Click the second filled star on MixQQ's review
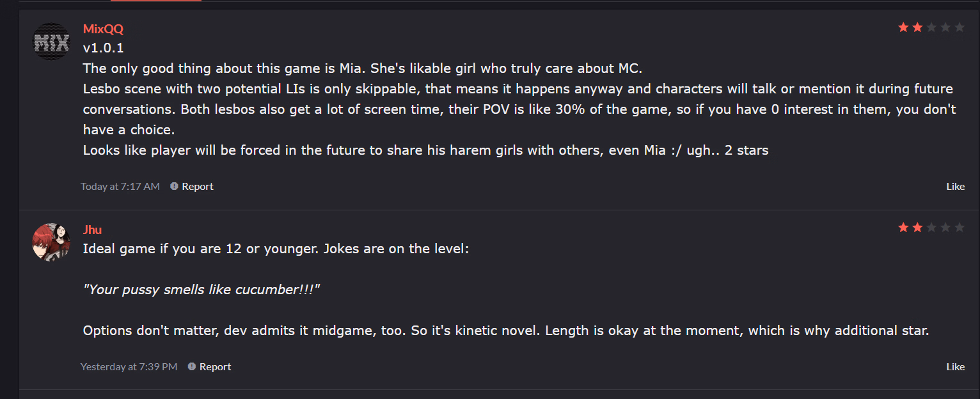The image size is (980, 399). tap(917, 27)
